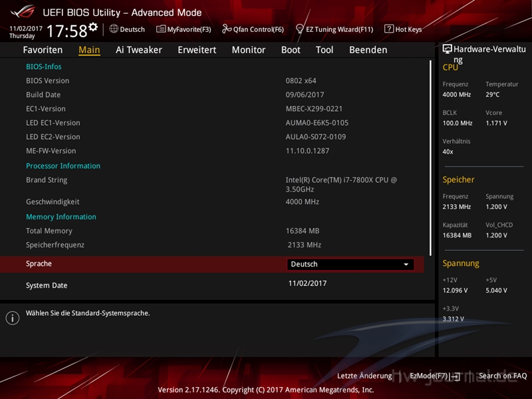The height and width of the screenshot is (399, 532).
Task: Open the Boot tab
Action: pyautogui.click(x=291, y=50)
